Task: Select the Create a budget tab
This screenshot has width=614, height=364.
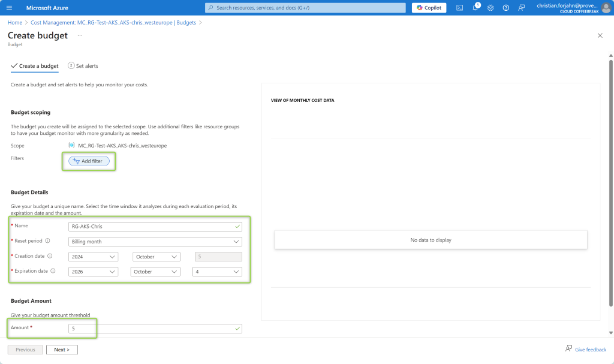Action: point(35,66)
